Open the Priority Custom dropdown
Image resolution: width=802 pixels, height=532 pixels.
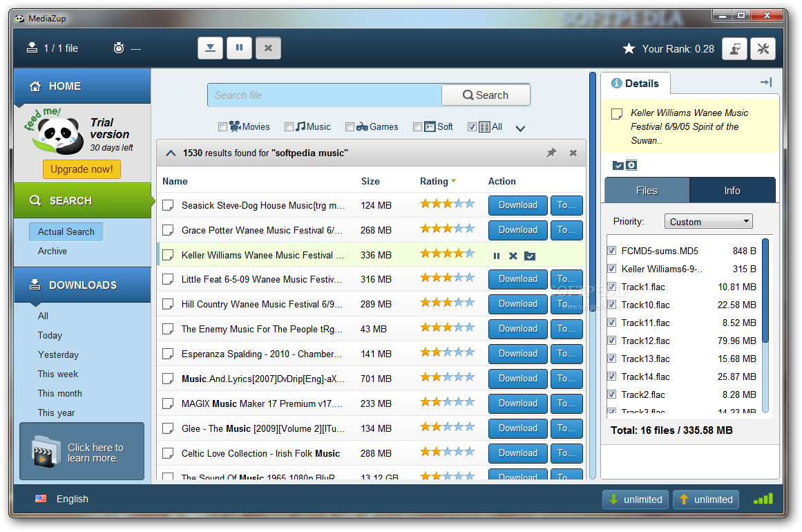(x=709, y=222)
